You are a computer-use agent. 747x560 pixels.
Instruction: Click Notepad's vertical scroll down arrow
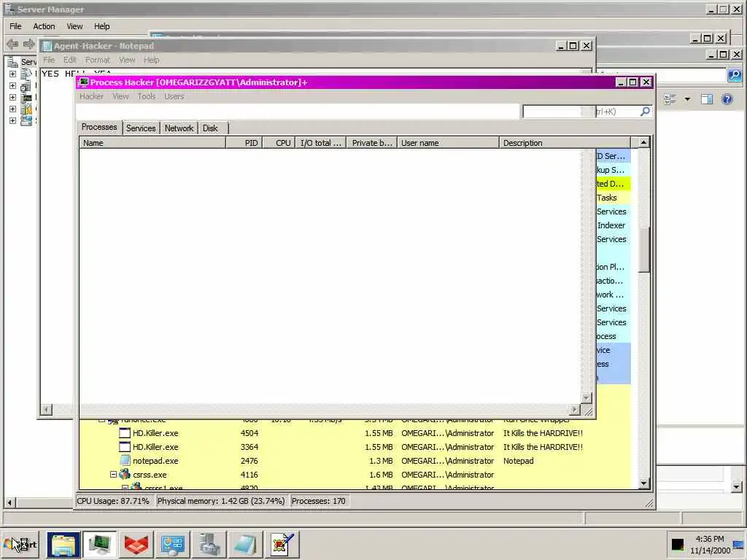[x=587, y=397]
